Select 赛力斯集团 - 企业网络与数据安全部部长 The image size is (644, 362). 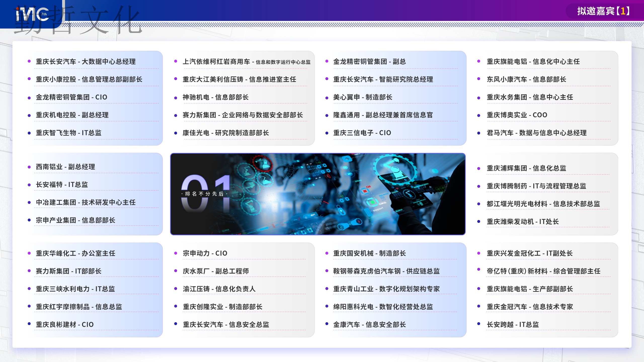pos(243,115)
